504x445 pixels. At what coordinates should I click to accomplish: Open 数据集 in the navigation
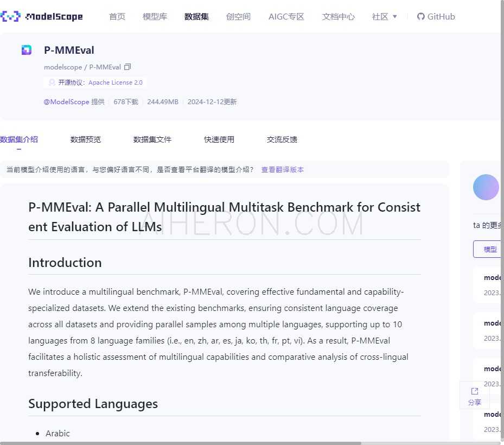coord(197,16)
